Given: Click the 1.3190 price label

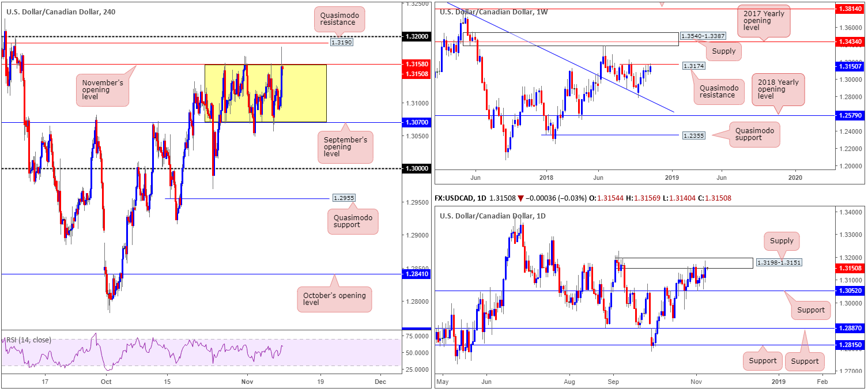Looking at the screenshot, I should [x=341, y=42].
